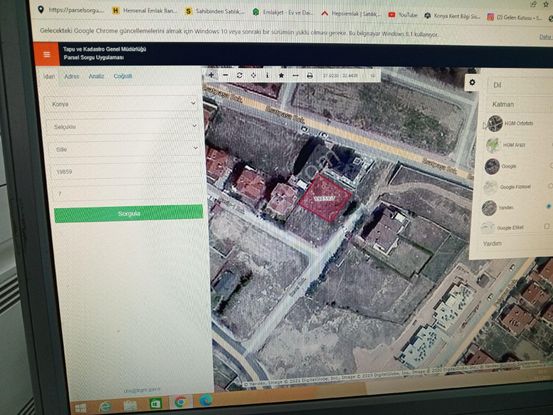Image resolution: width=553 pixels, height=415 pixels.
Task: Click the green Sorgula button
Action: pos(129,214)
